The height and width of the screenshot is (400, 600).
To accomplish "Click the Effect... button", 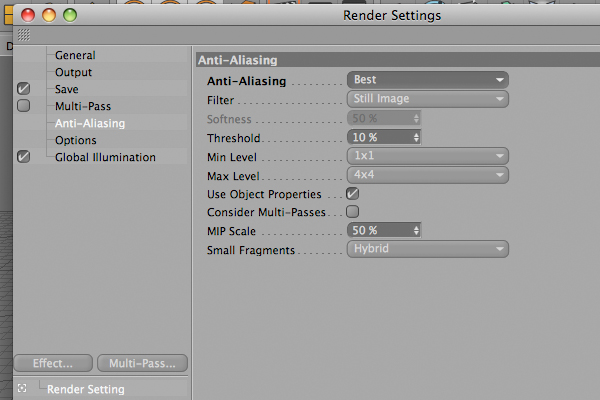I will click(53, 363).
